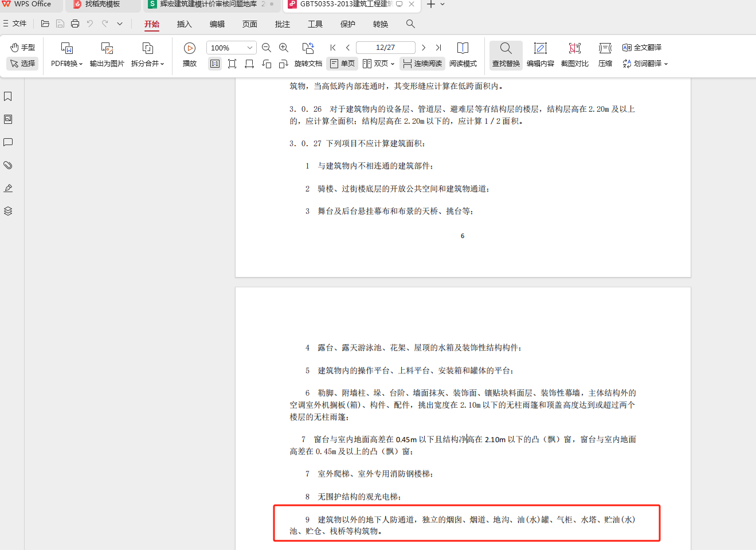Click the fit page icon
This screenshot has width=756, height=550.
coord(232,64)
